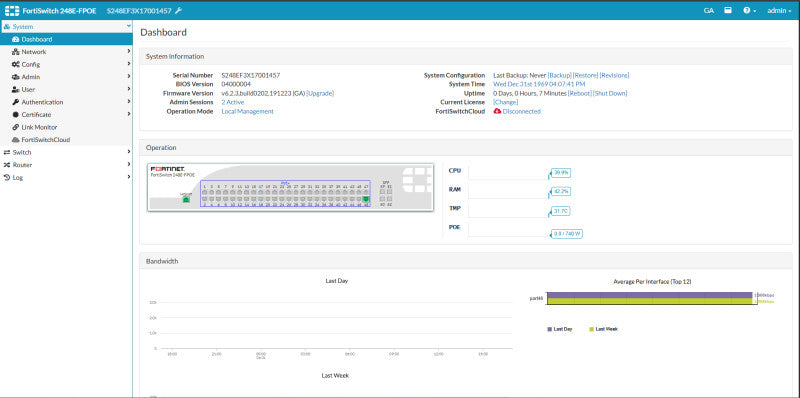Open the Dashboard menu item

coord(66,39)
